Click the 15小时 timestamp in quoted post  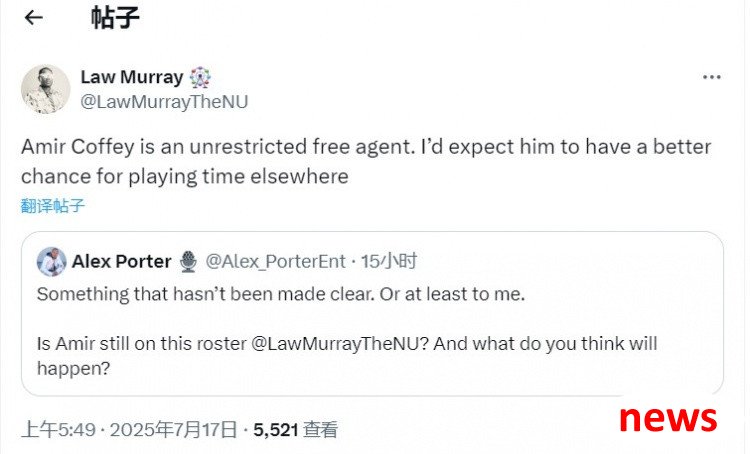(x=388, y=262)
